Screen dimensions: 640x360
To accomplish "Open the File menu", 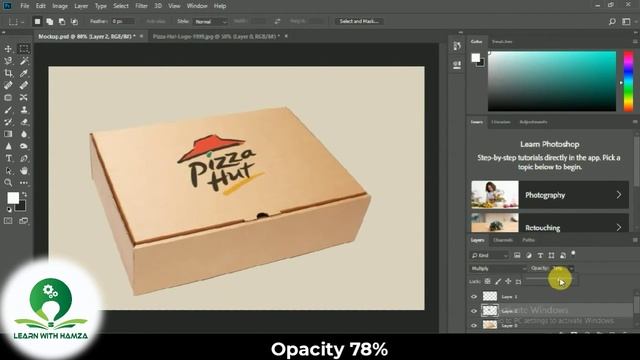I will click(x=24, y=6).
